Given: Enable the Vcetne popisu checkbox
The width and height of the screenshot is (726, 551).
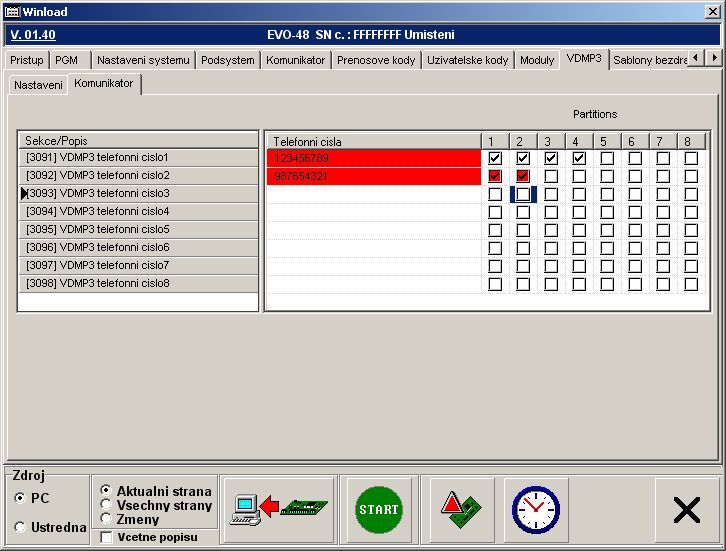Looking at the screenshot, I should [107, 537].
